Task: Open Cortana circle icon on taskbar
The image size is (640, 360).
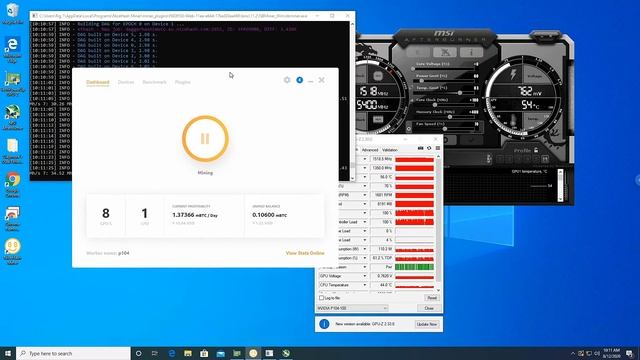Action: (x=138, y=353)
